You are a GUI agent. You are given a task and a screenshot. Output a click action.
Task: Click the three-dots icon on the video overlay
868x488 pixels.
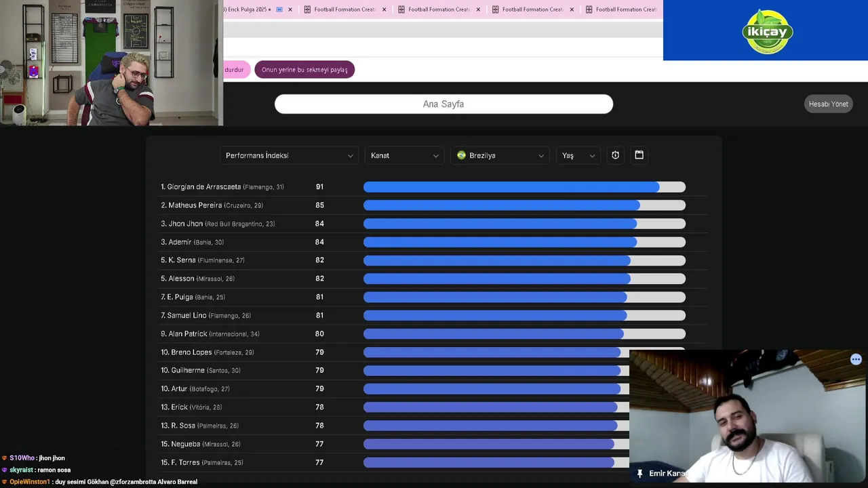(x=856, y=360)
